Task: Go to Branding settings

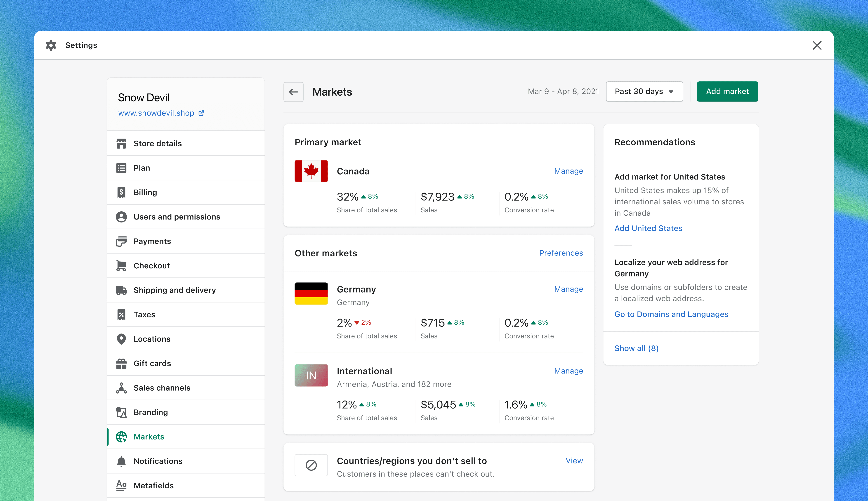Action: click(x=186, y=412)
